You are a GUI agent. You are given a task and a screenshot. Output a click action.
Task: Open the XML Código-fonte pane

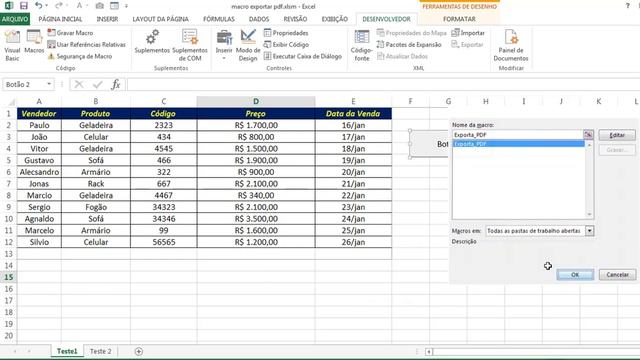pos(362,45)
